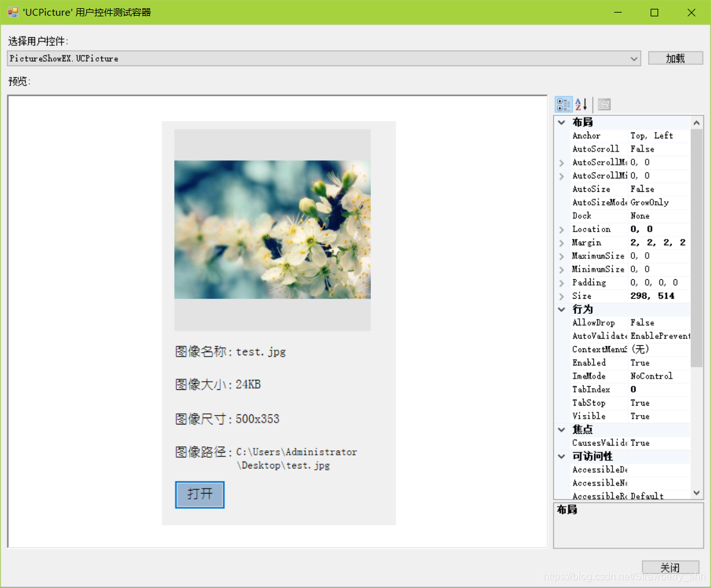Click the 加载 button
This screenshot has width=711, height=588.
(675, 58)
